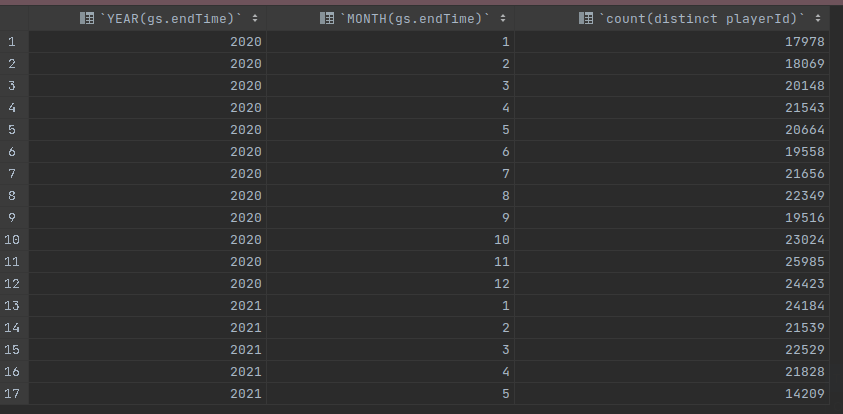Select row number 16
Image resolution: width=843 pixels, height=414 pixels.
point(14,372)
